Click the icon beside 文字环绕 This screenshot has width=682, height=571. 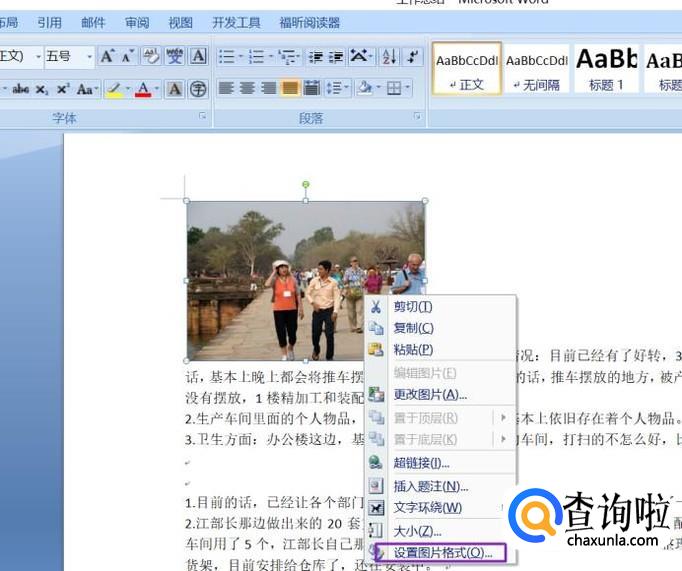376,508
